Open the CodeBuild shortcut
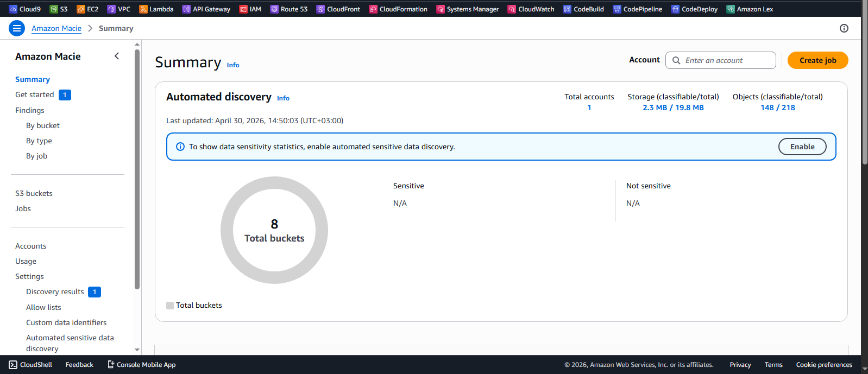This screenshot has width=868, height=374. click(584, 9)
